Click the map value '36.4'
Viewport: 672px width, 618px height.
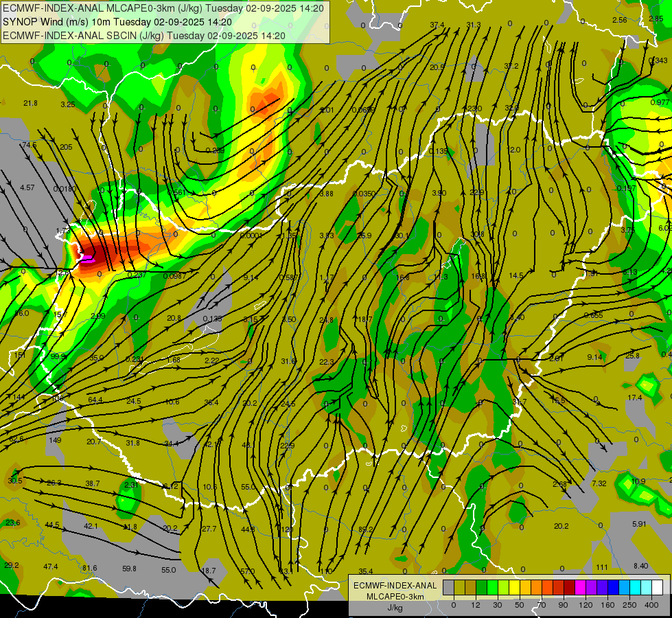tap(211, 402)
